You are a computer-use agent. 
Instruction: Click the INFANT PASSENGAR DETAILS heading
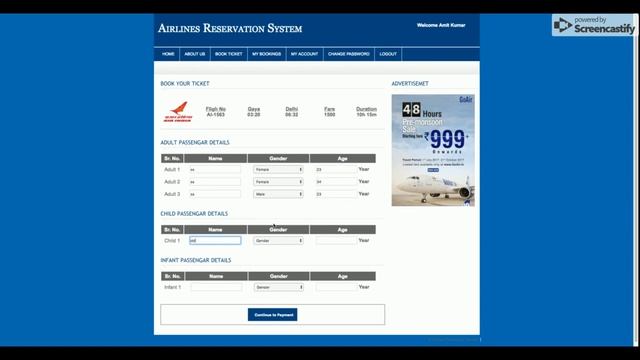click(x=196, y=260)
